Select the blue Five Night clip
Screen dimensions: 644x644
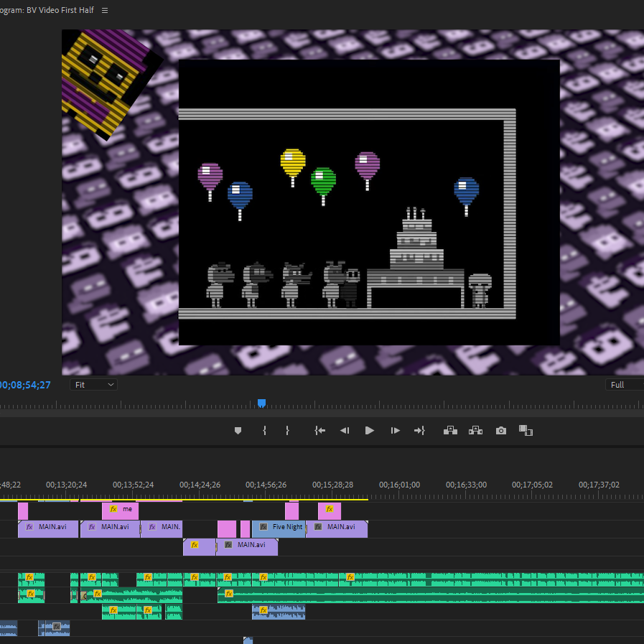click(280, 527)
